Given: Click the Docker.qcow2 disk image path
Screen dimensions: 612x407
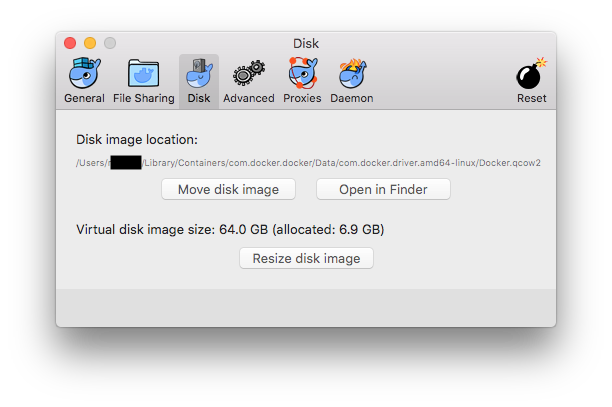Looking at the screenshot, I should (x=308, y=162).
